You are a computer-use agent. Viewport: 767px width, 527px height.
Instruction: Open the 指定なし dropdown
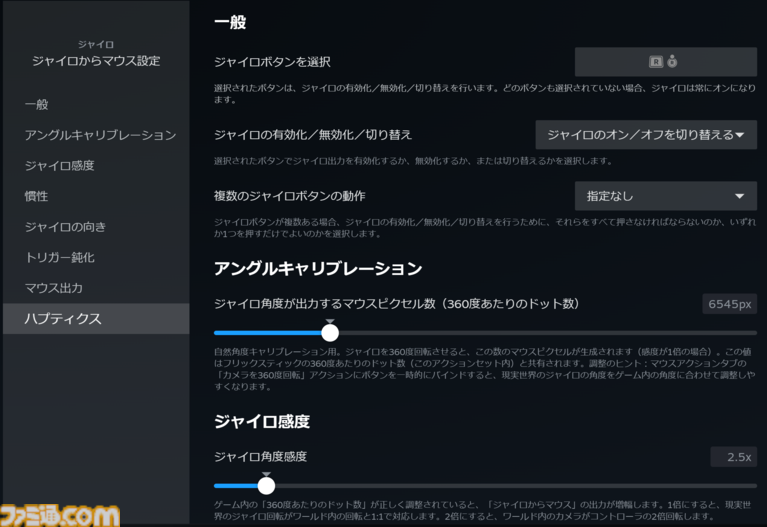coord(666,196)
